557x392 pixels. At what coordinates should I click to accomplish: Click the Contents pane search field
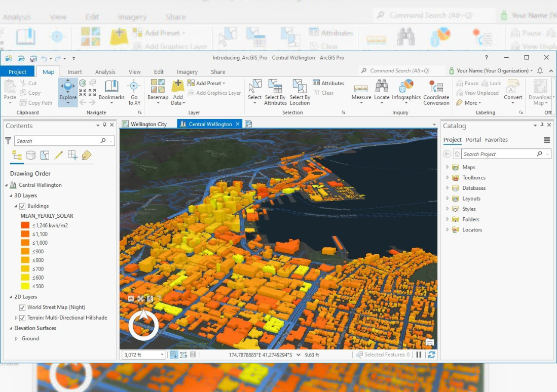click(65, 141)
